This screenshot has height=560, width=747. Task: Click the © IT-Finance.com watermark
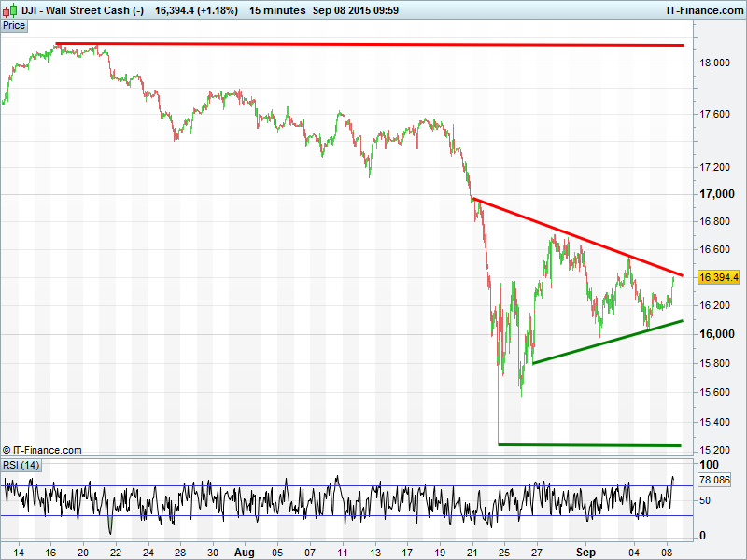(x=42, y=450)
